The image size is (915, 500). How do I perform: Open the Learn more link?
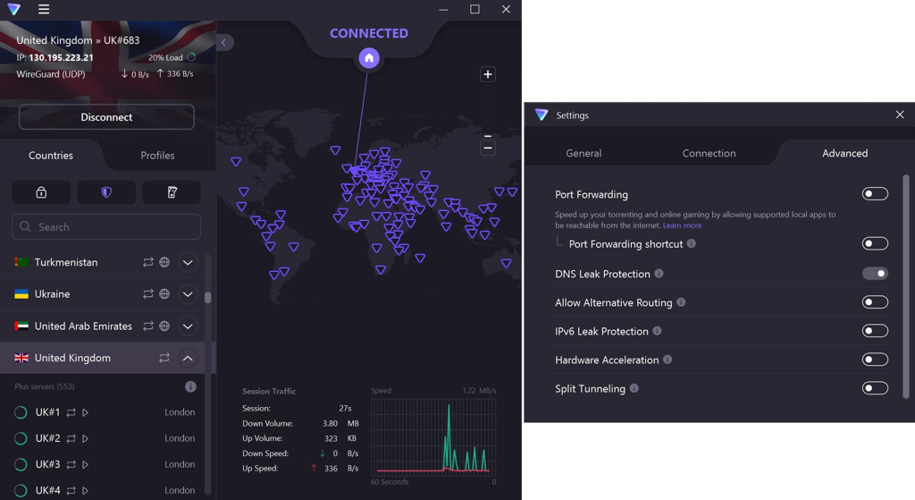tap(682, 225)
